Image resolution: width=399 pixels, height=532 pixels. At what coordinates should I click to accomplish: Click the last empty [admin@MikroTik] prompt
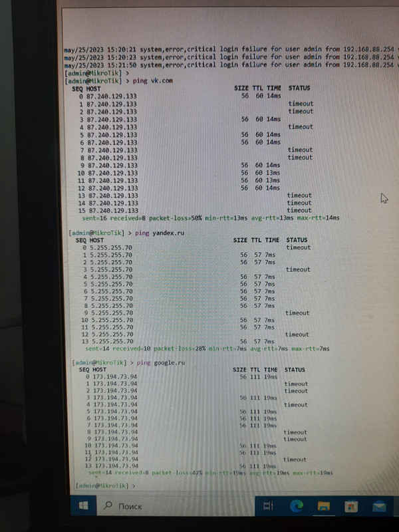point(106,485)
